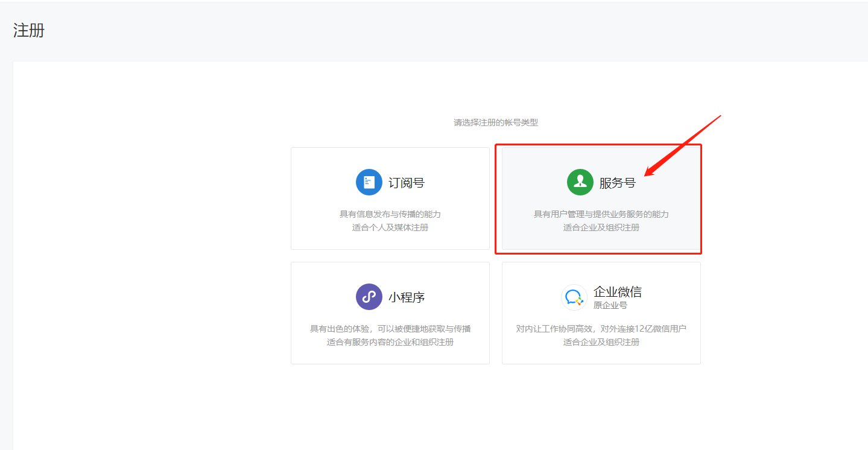This screenshot has height=450, width=868.
Task: Select the 企业微信 account type title
Action: [618, 292]
